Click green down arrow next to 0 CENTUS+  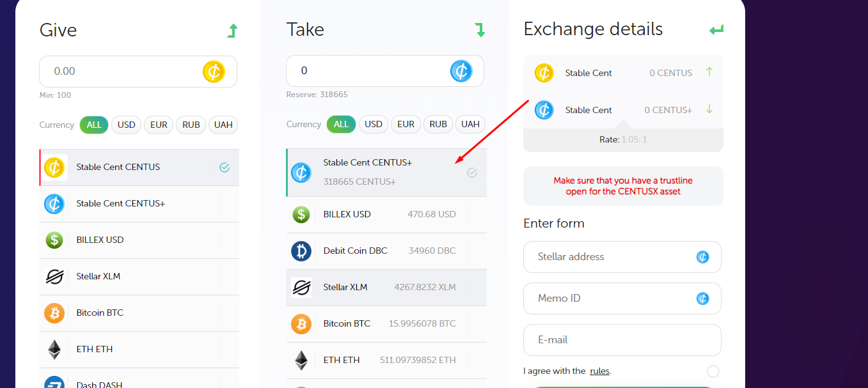point(709,109)
